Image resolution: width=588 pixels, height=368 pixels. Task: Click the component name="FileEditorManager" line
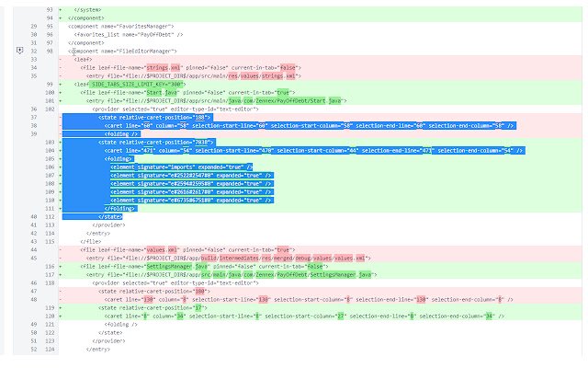pyautogui.click(x=122, y=52)
